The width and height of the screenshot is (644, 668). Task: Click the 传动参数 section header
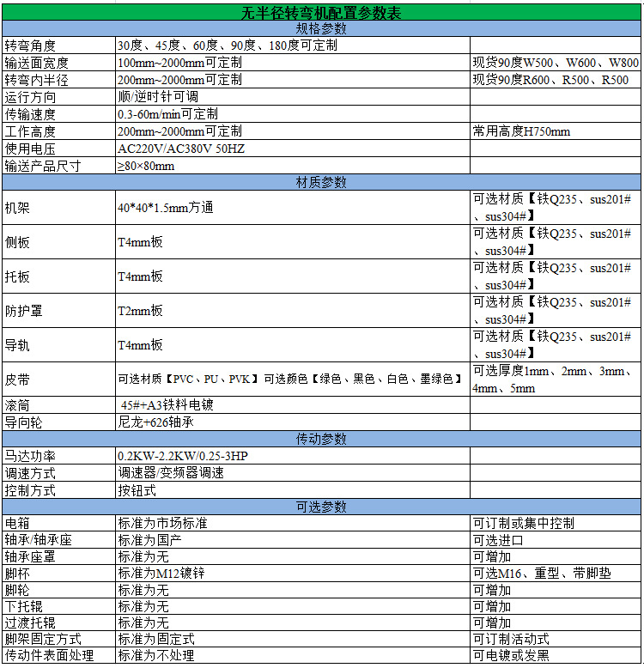[x=321, y=439]
